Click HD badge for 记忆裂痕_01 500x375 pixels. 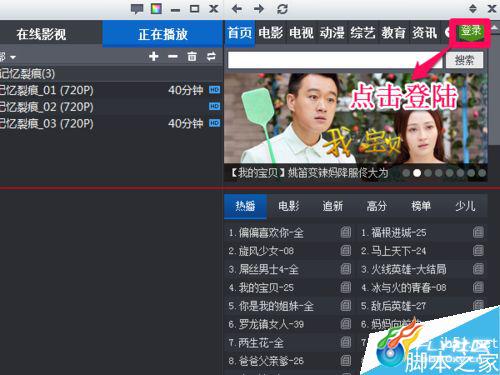point(214,90)
